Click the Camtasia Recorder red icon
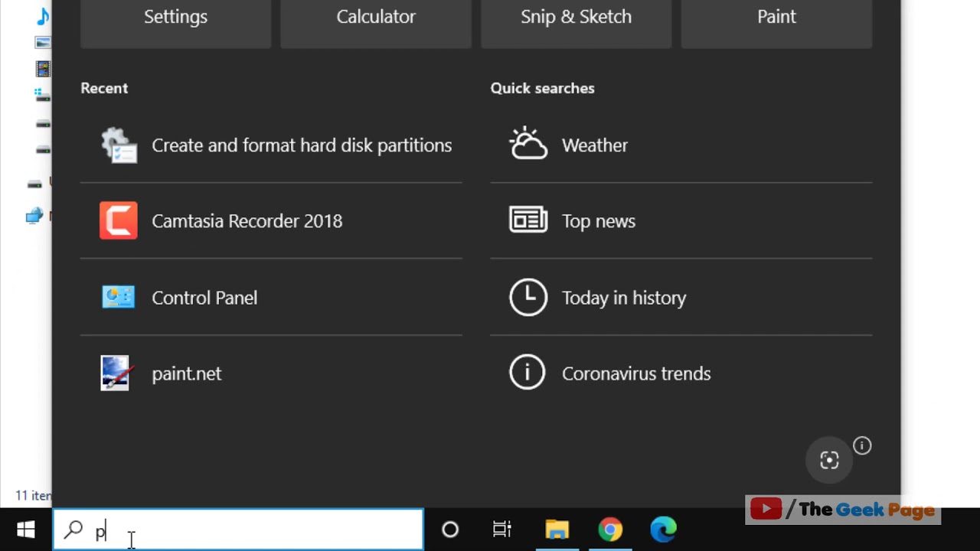This screenshot has width=980, height=551. [119, 220]
